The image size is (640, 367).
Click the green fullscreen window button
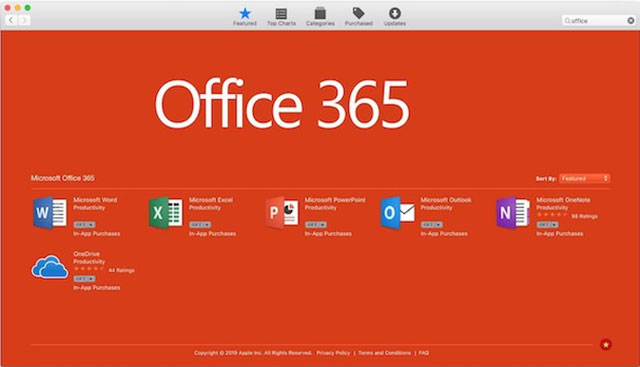pyautogui.click(x=27, y=8)
